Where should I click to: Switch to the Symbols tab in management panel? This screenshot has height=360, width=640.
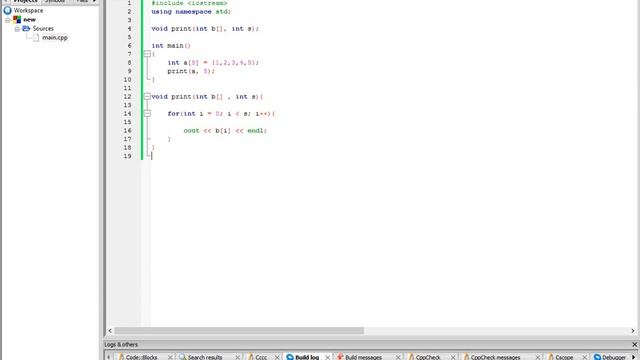pyautogui.click(x=55, y=1)
